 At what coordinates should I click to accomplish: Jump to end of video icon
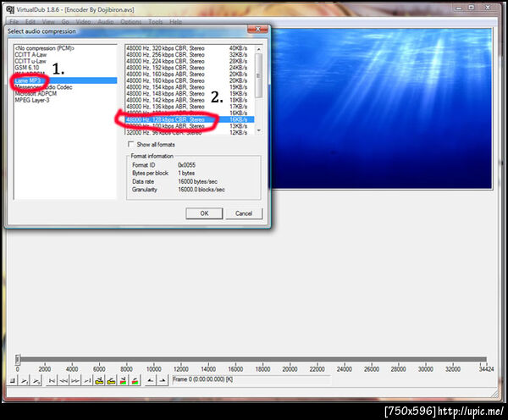(87, 380)
